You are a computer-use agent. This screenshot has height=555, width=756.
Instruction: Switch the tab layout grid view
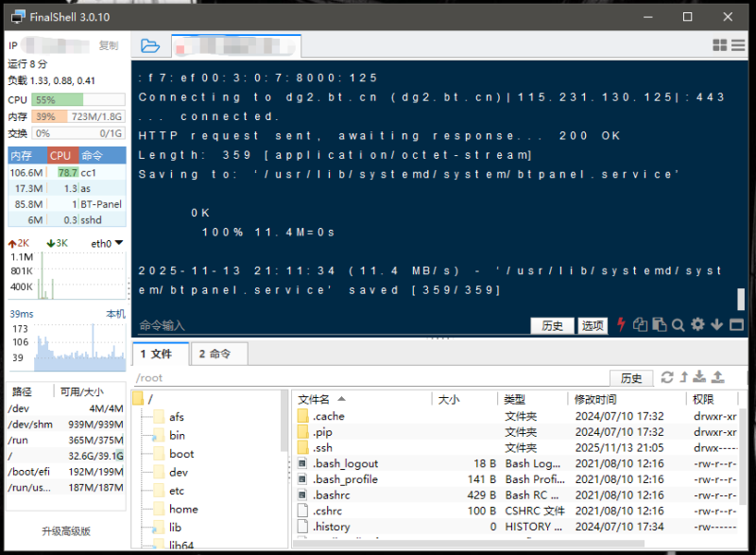719,45
